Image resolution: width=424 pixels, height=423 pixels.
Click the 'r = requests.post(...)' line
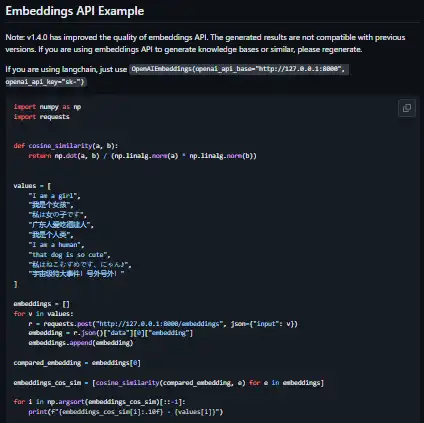(163, 324)
